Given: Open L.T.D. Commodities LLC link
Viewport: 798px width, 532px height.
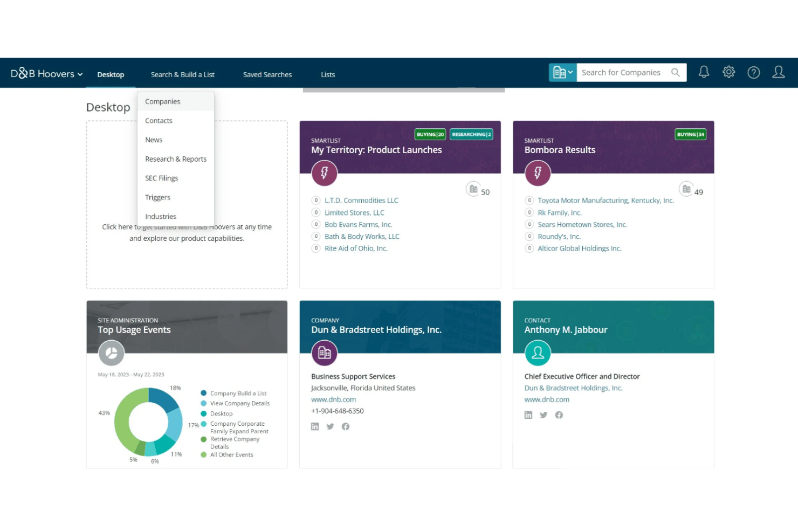Looking at the screenshot, I should [x=361, y=201].
